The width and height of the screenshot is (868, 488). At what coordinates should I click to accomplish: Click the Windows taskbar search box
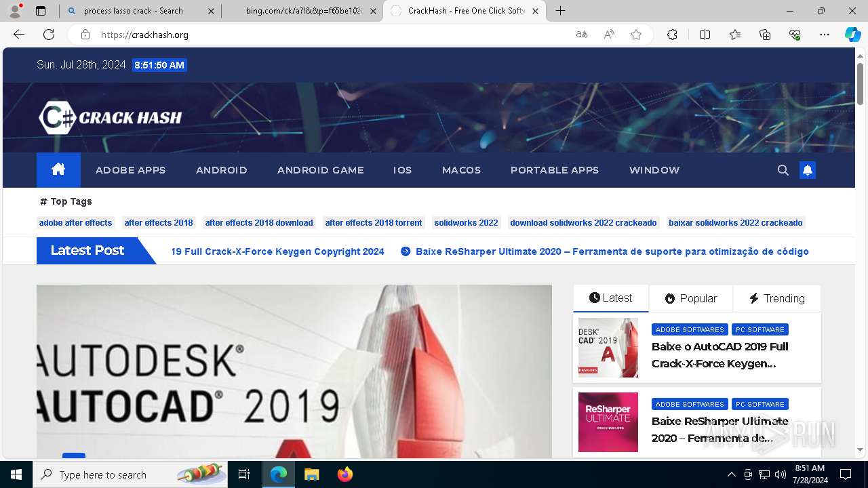coord(130,474)
